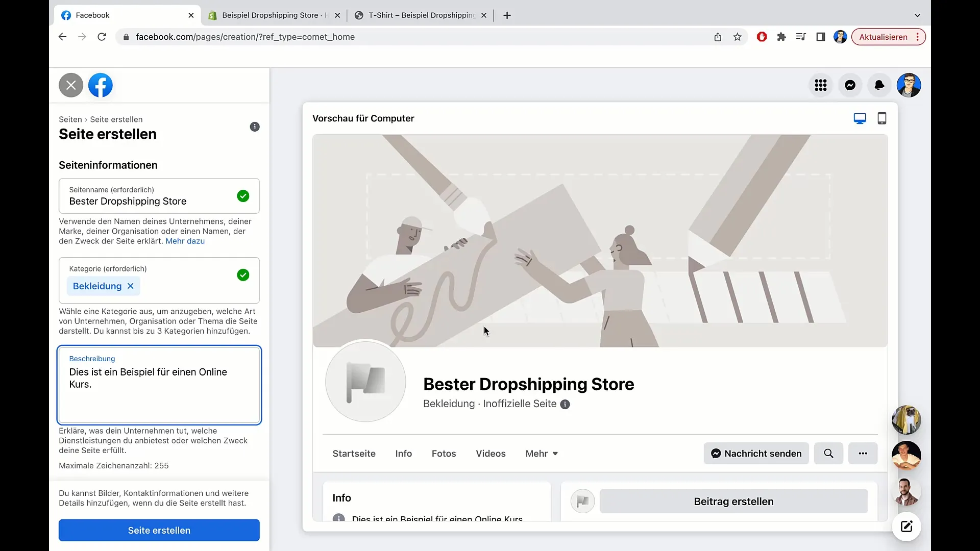Remove the Bekleidung category tag

131,286
